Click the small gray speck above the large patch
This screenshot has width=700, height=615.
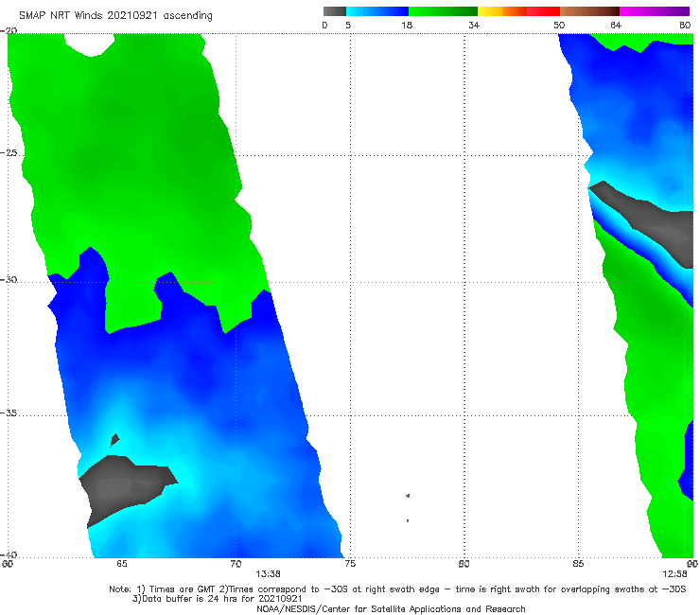pos(114,440)
